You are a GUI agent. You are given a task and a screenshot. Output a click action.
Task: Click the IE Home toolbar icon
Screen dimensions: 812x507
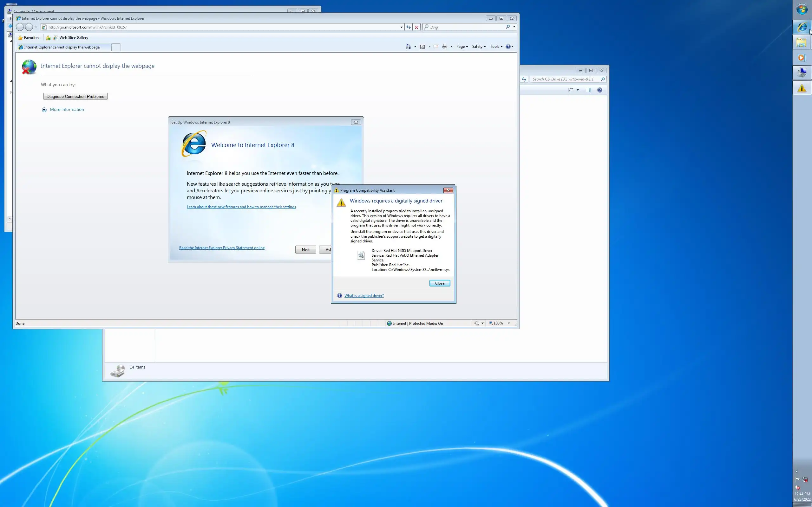coord(408,47)
